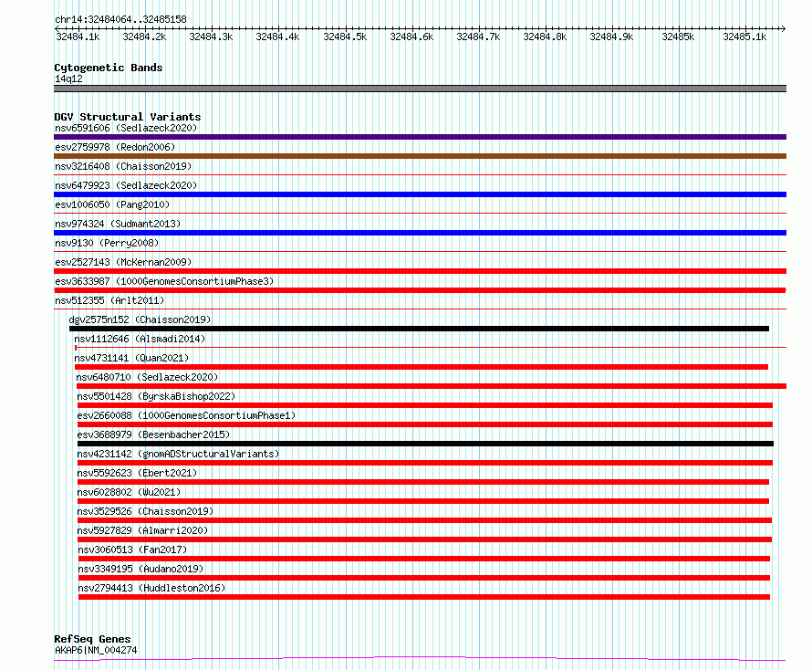Click the red bar for nsv3529526

pyautogui.click(x=424, y=520)
